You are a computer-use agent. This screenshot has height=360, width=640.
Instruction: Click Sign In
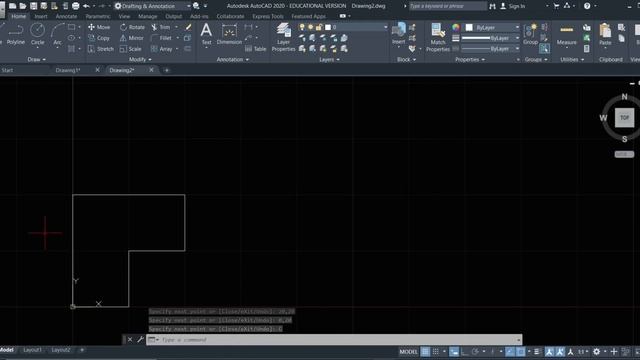pos(517,6)
